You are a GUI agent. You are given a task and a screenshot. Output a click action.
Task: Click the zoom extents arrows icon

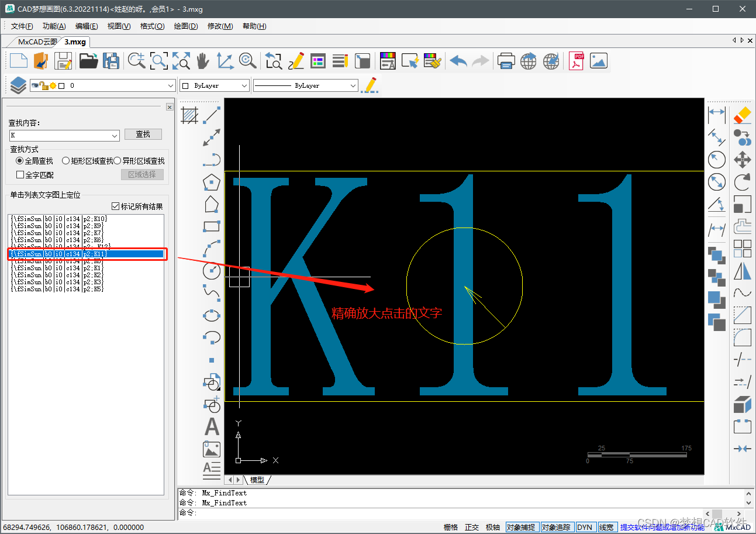181,61
